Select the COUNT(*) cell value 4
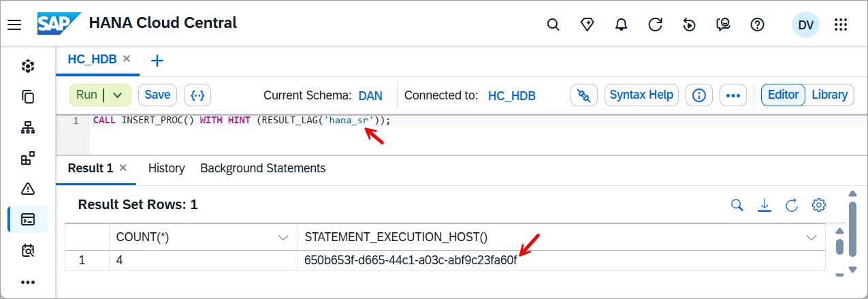Viewport: 868px width, 299px height. (203, 260)
